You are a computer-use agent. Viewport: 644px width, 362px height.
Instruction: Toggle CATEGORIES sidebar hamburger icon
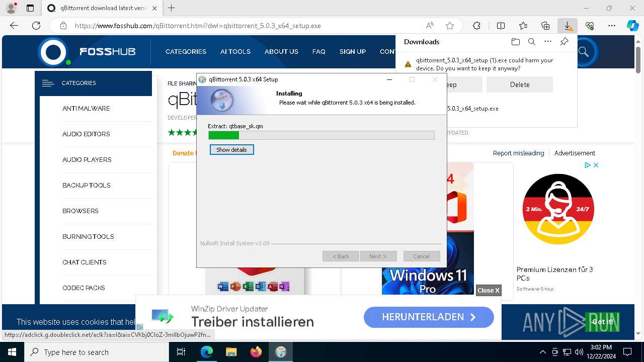point(48,83)
